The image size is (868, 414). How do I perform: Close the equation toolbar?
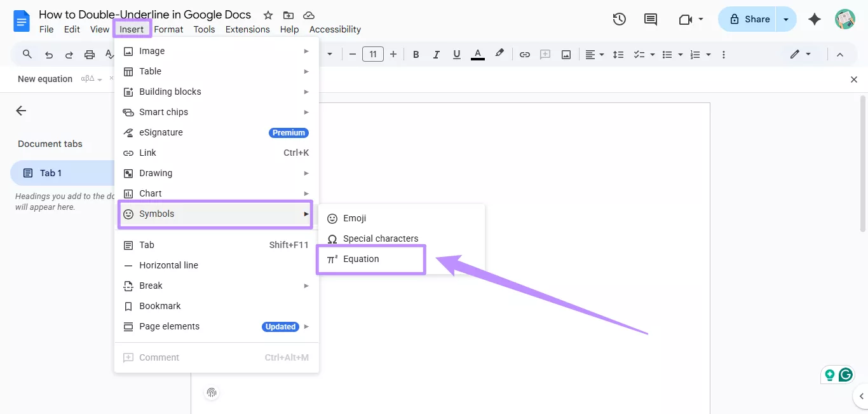pyautogui.click(x=854, y=79)
